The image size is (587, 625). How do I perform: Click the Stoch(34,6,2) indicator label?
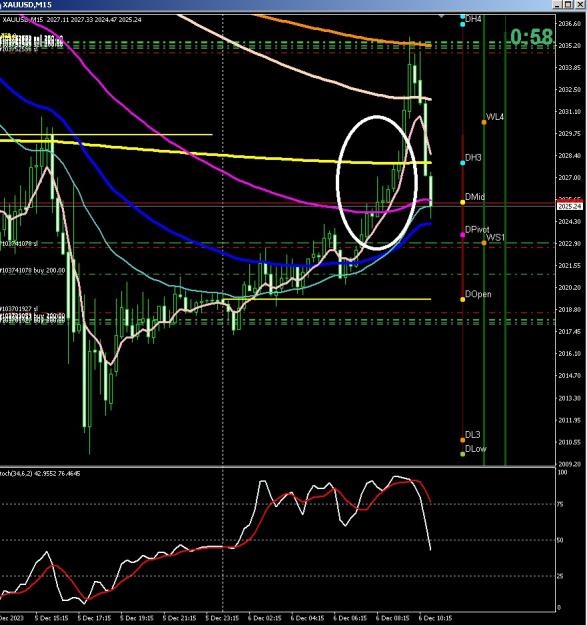pos(40,474)
